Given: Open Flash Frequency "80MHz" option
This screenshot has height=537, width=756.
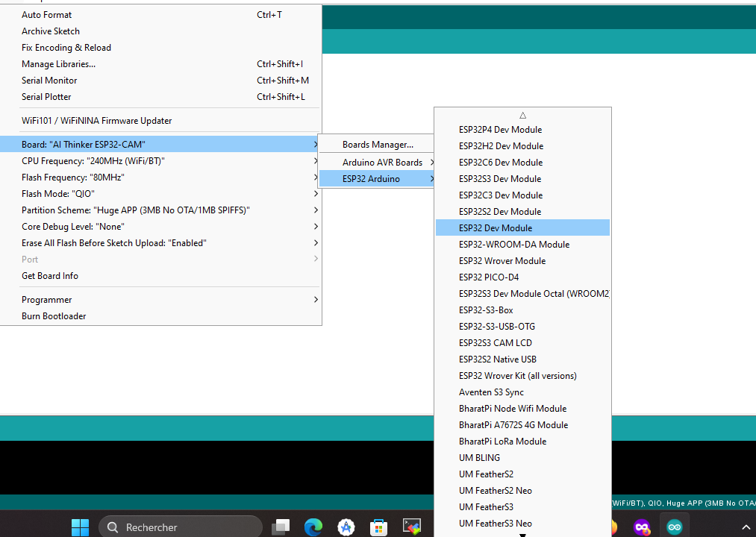Looking at the screenshot, I should coord(160,177).
